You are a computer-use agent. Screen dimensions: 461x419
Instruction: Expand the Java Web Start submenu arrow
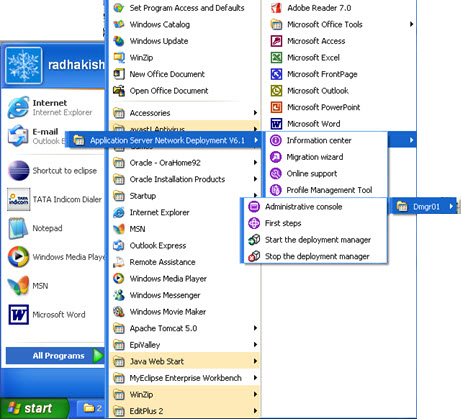pyautogui.click(x=255, y=361)
